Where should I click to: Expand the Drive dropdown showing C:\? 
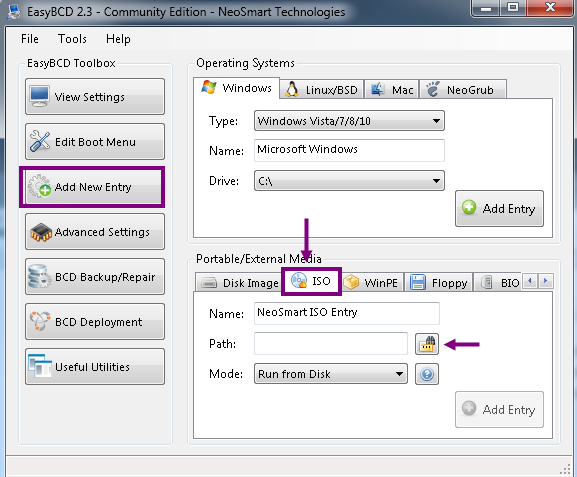pos(349,181)
